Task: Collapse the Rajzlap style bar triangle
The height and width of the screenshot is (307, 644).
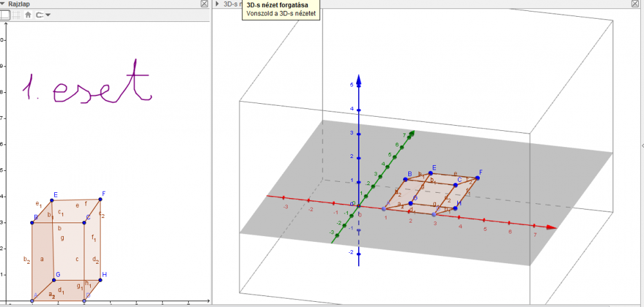Action: pos(3,4)
